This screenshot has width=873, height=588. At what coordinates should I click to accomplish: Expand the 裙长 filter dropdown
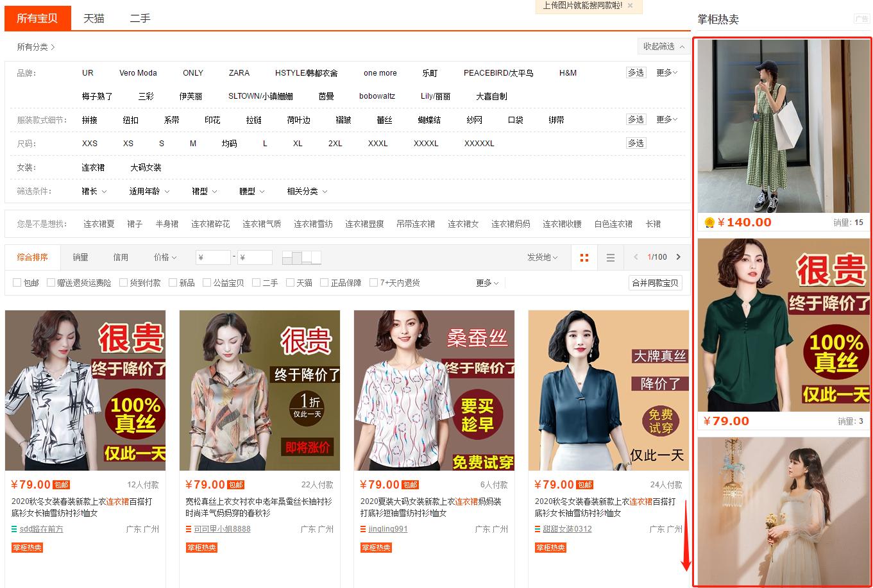(94, 191)
